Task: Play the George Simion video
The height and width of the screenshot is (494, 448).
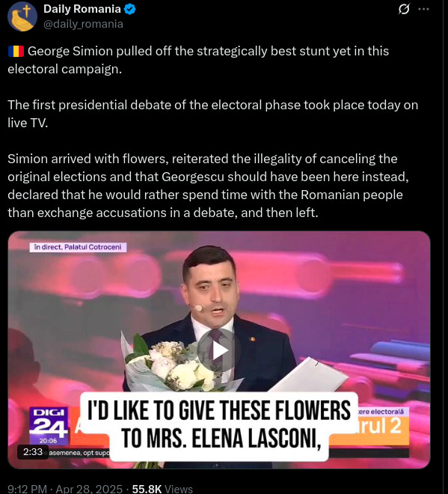Action: 219,350
